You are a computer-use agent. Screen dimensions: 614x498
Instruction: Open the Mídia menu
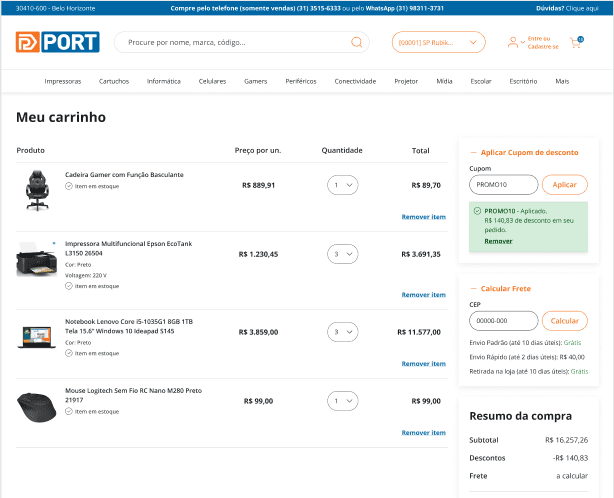444,81
